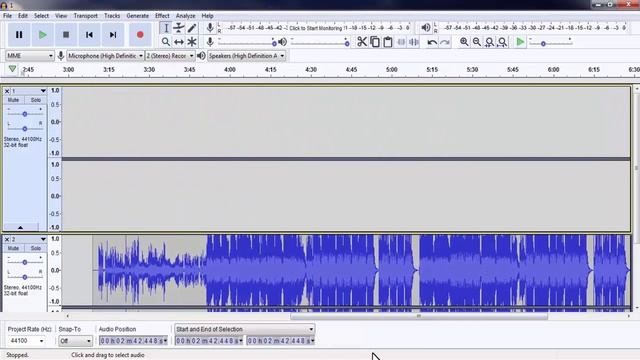Click the playback meter speaker icon

(x=425, y=28)
